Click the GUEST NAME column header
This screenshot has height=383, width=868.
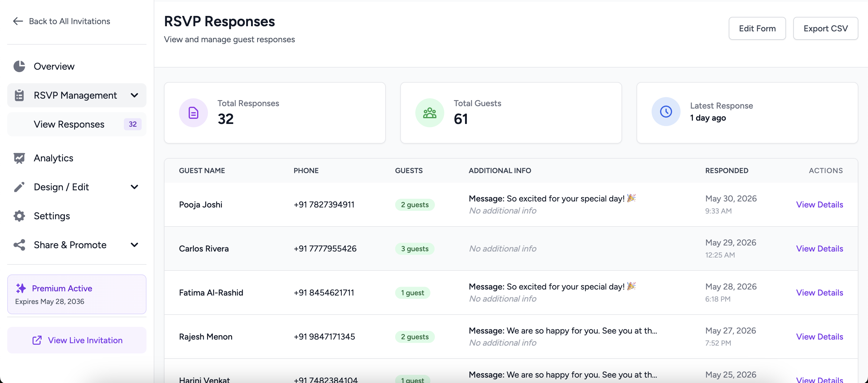(202, 171)
